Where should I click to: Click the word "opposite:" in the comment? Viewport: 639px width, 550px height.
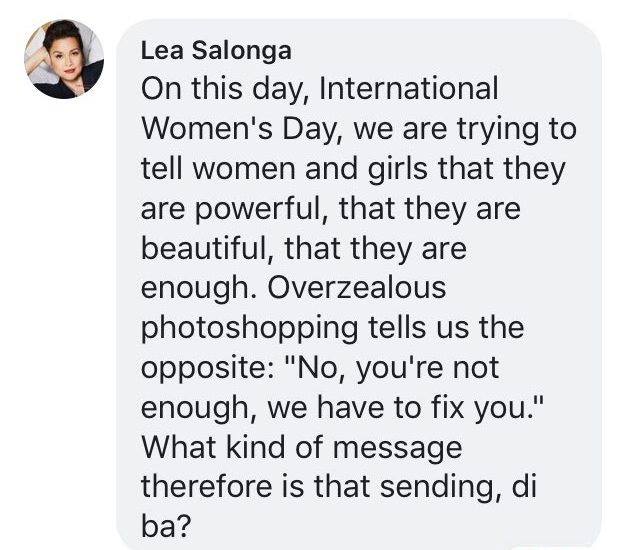[x=209, y=368]
